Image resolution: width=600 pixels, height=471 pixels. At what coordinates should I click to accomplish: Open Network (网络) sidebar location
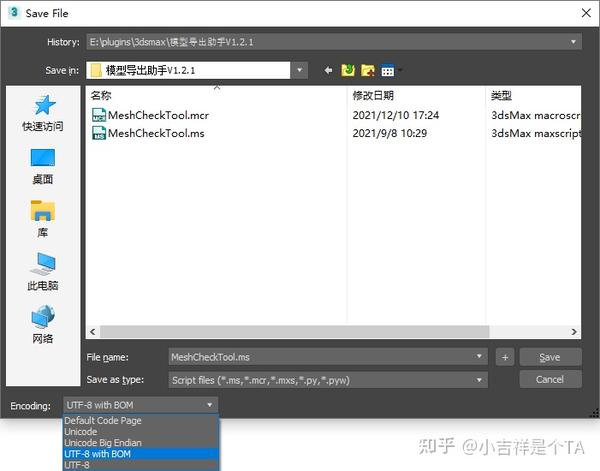(x=43, y=325)
